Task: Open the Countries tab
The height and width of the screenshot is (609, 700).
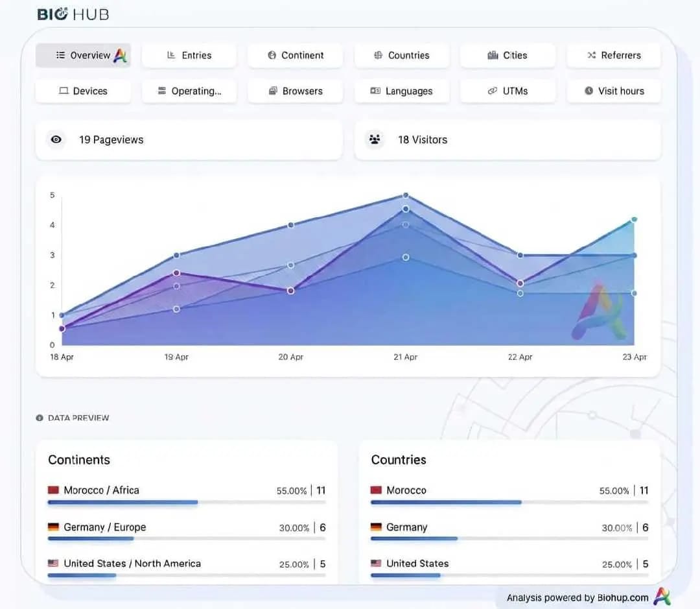Action: point(401,55)
